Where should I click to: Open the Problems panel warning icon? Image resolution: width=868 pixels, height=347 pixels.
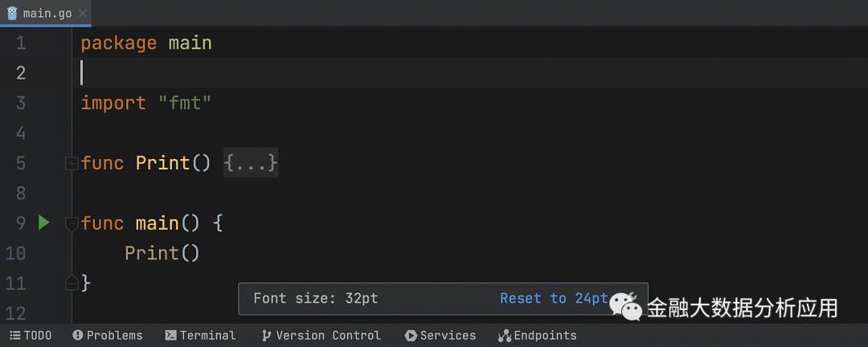pos(78,336)
